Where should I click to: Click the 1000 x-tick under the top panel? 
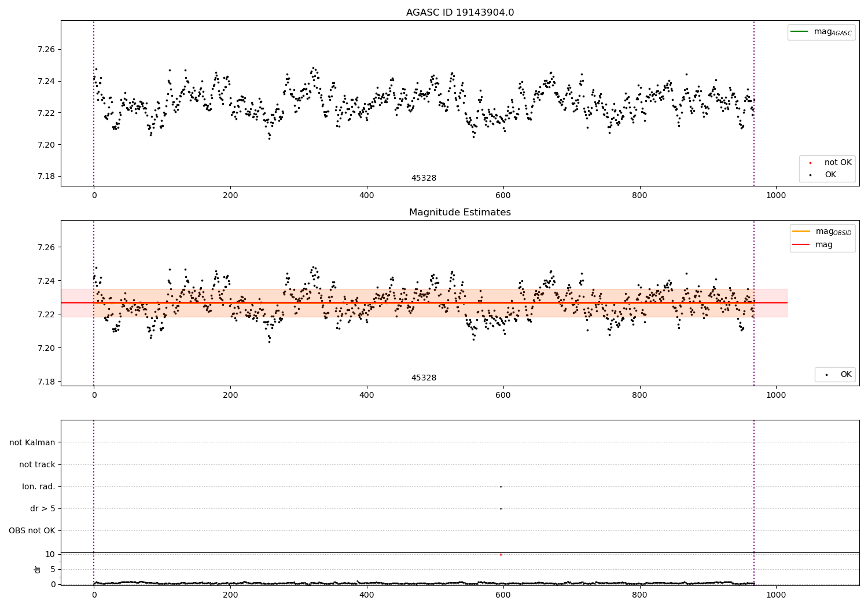pyautogui.click(x=776, y=196)
